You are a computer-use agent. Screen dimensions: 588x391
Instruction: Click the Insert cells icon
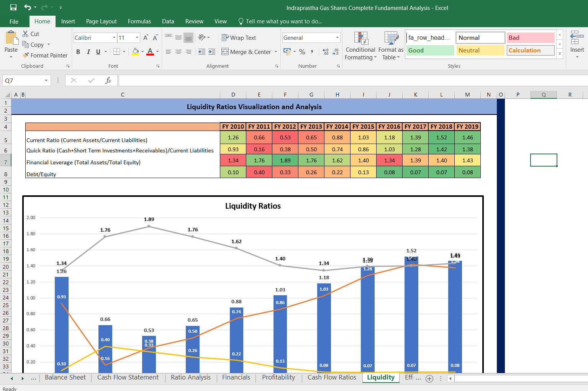tap(577, 38)
